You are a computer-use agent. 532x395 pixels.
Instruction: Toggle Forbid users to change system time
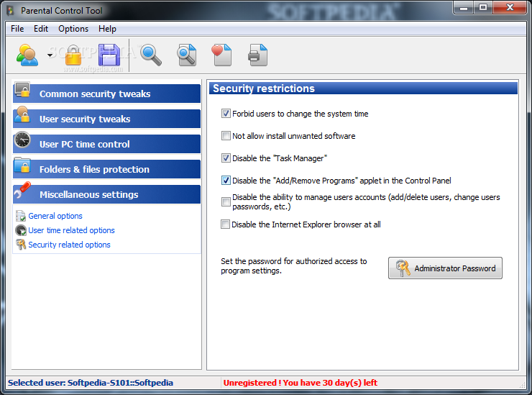[226, 114]
